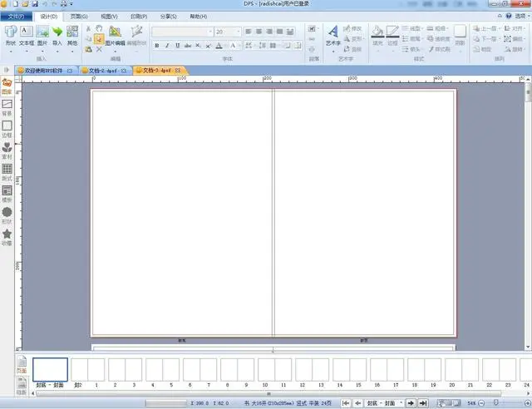Screen dimensions: 532x409
Task: Toggle subscript formatting
Action: click(x=198, y=46)
